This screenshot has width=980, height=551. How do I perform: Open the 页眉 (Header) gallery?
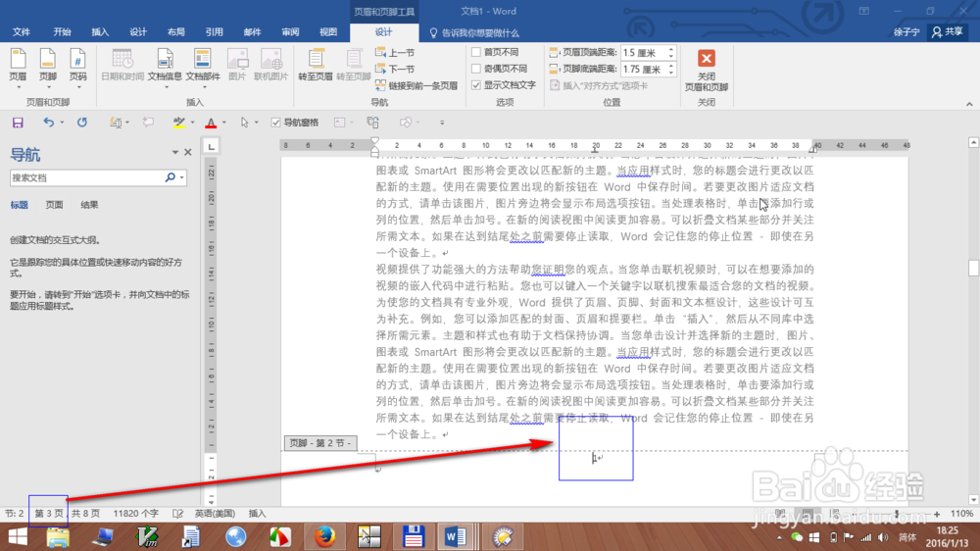[x=18, y=68]
